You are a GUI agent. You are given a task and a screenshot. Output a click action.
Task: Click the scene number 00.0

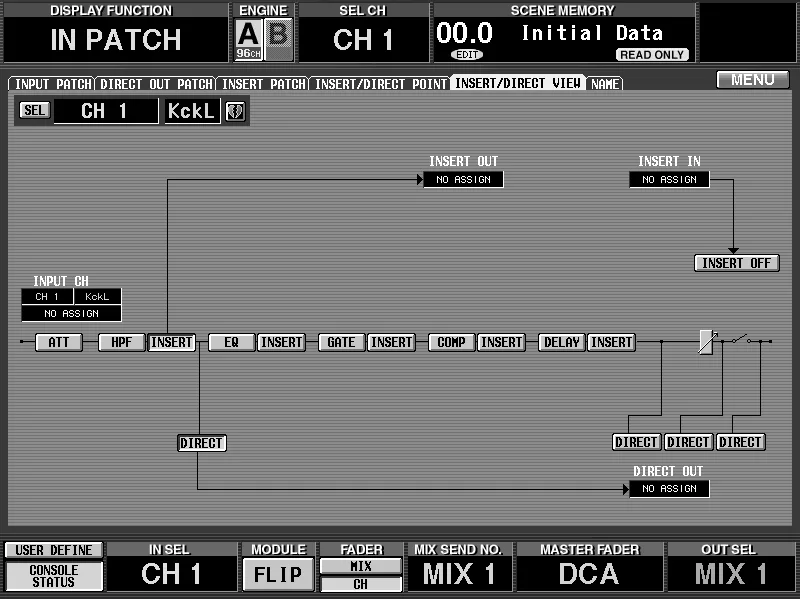(x=464, y=33)
